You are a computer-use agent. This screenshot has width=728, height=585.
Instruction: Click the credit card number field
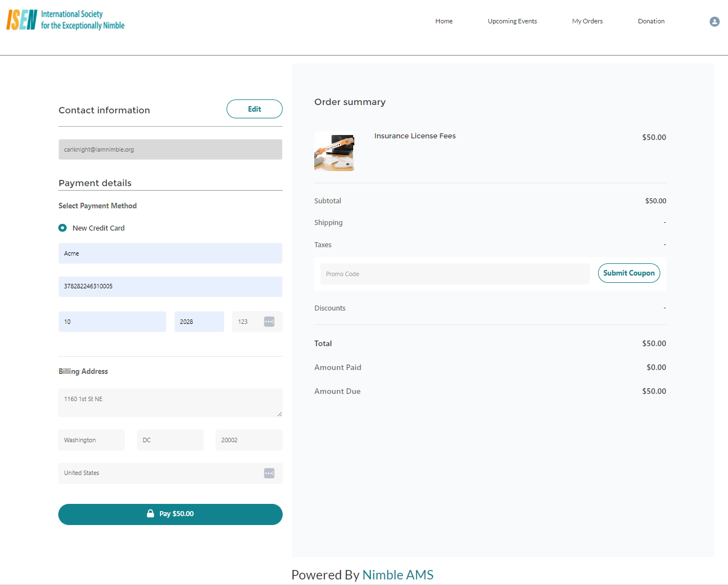point(170,287)
